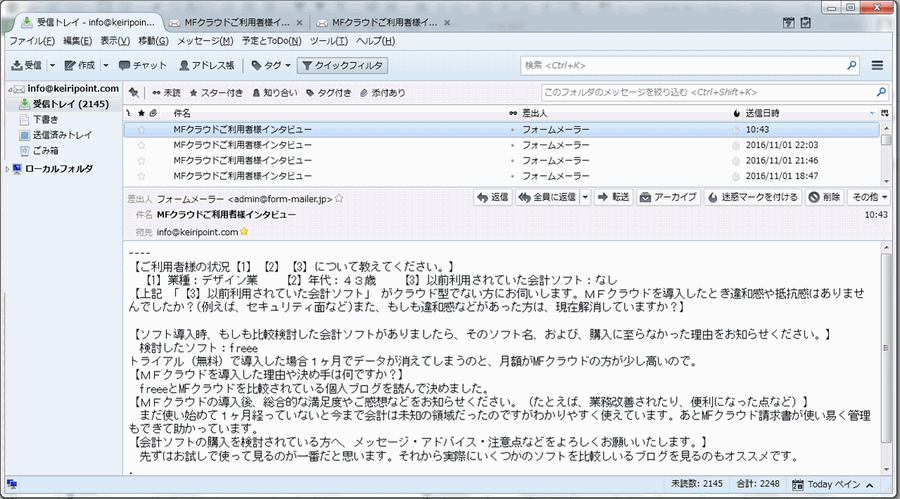
Task: Open メッセージ menu
Action: (205, 41)
